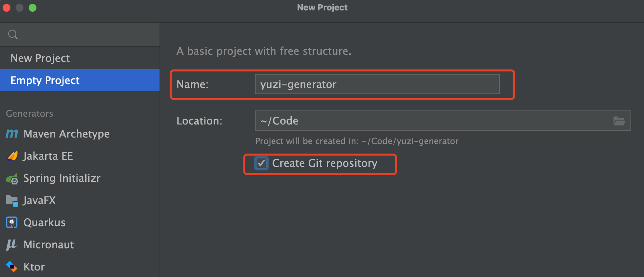Viewport: 644px width, 277px height.
Task: Open folder browser for Location
Action: pos(619,121)
